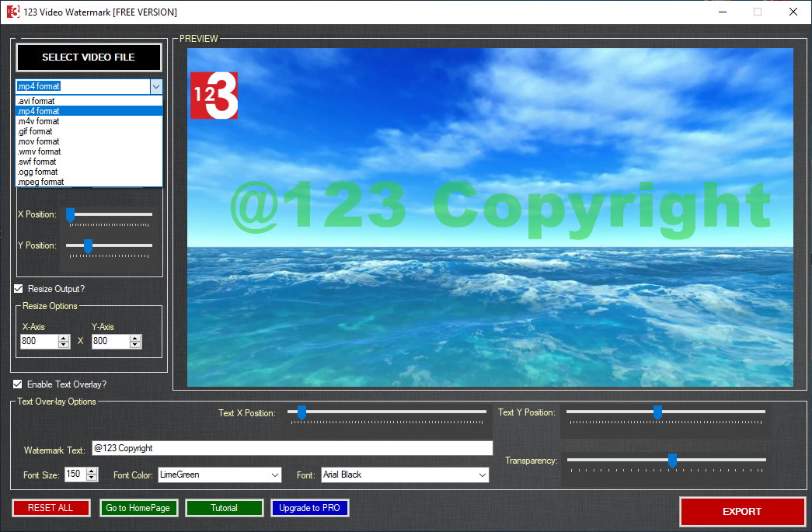Select .mpeg format entry
The height and width of the screenshot is (532, 812).
[x=89, y=182]
